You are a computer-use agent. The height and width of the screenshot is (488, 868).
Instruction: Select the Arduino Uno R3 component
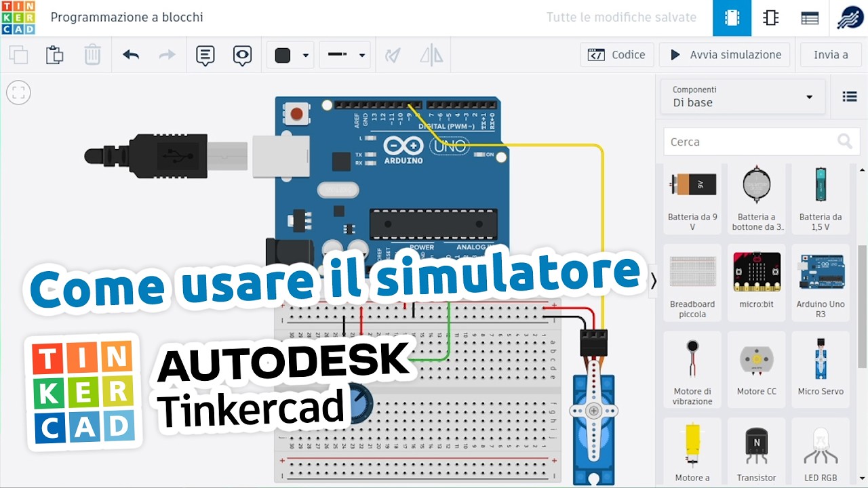821,283
